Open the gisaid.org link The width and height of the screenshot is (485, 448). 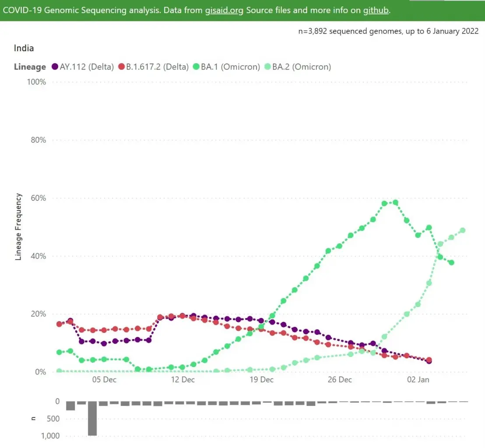224,10
